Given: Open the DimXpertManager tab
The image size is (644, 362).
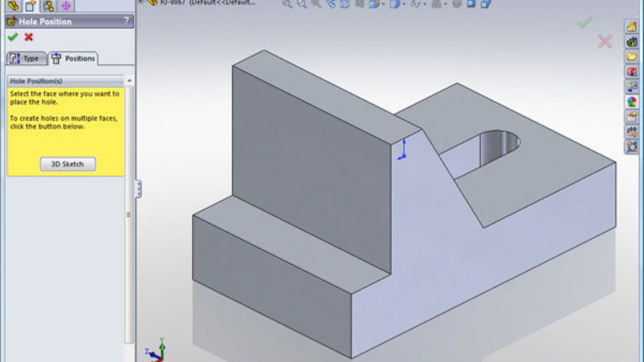Looking at the screenshot, I should coord(66,6).
